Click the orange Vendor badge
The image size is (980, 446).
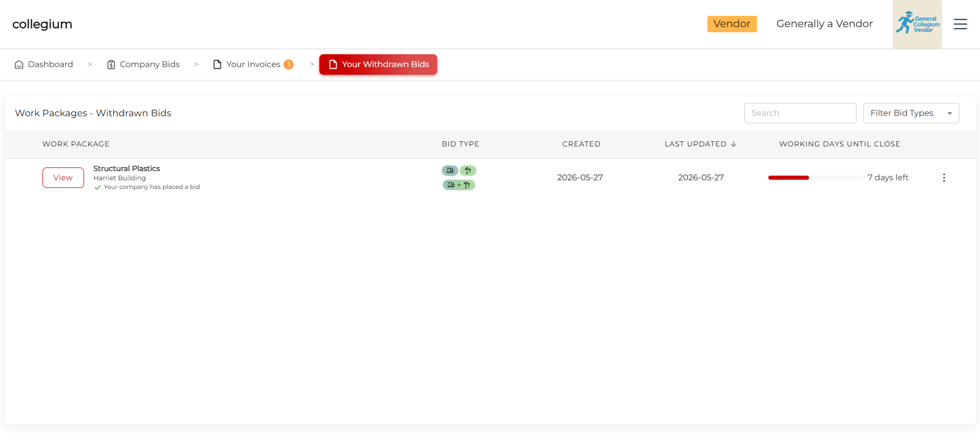coord(732,24)
